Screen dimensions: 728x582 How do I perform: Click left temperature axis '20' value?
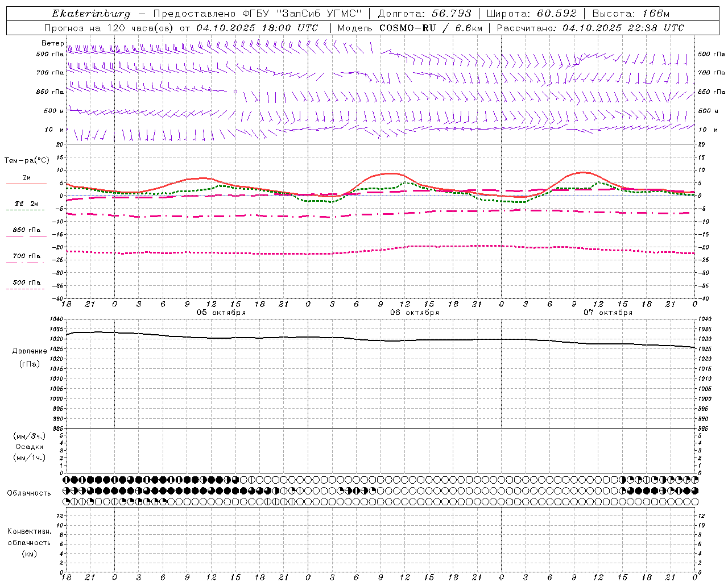60,144
